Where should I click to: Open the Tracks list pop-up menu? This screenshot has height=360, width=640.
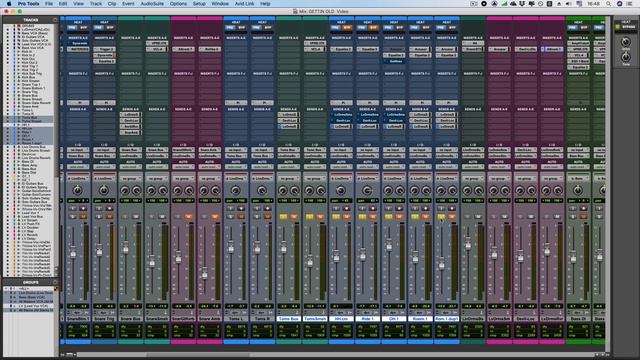click(x=55, y=20)
